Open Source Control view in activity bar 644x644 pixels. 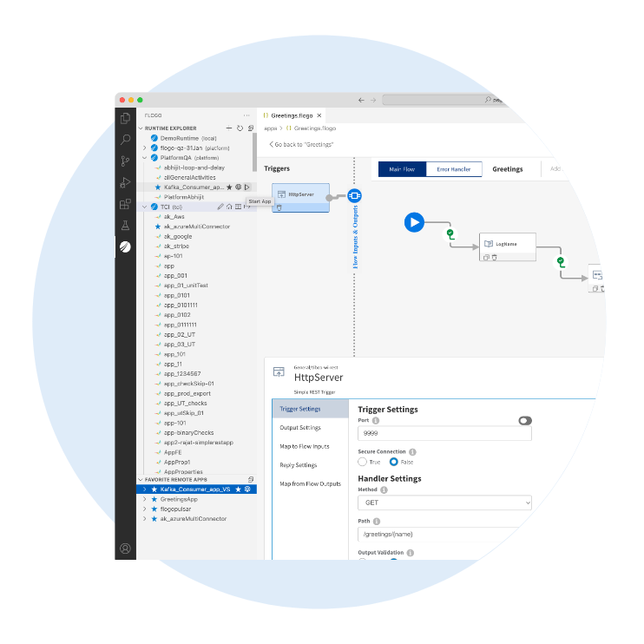pos(126,161)
